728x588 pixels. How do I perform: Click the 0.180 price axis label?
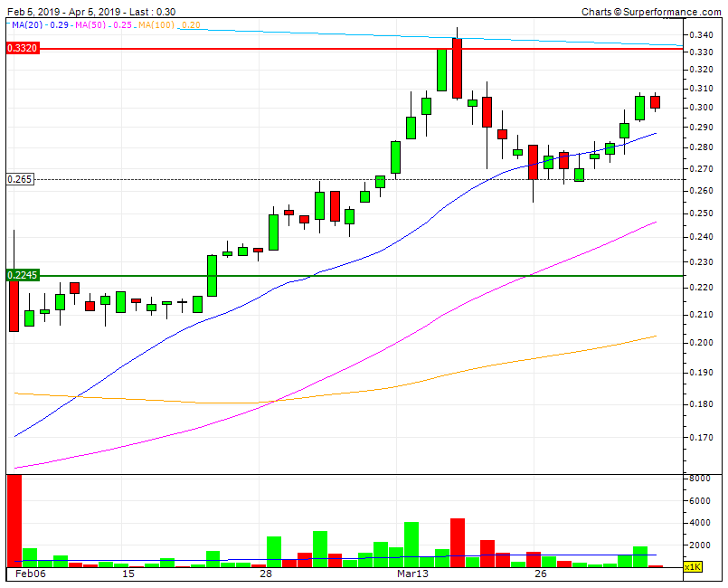701,404
